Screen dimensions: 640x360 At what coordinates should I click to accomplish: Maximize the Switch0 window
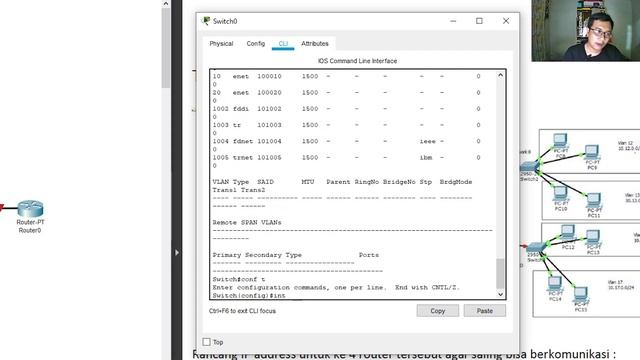tap(479, 21)
